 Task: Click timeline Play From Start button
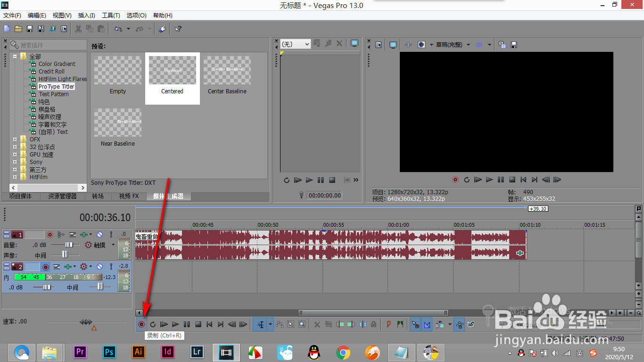[x=164, y=324]
